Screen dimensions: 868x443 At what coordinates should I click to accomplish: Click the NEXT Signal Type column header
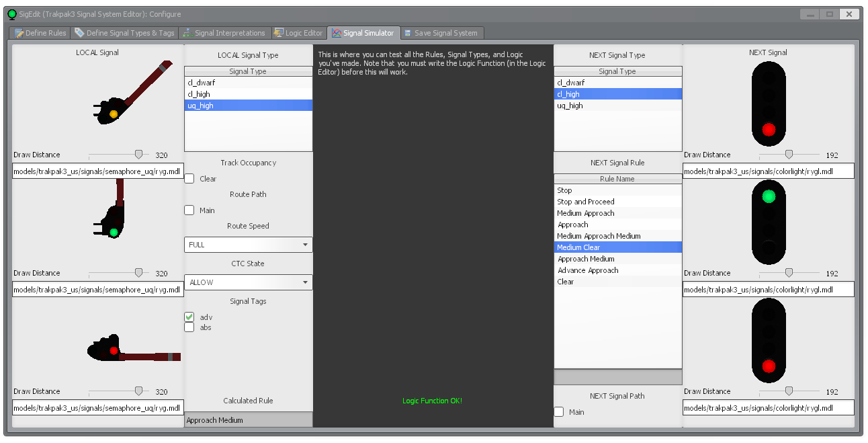[618, 71]
